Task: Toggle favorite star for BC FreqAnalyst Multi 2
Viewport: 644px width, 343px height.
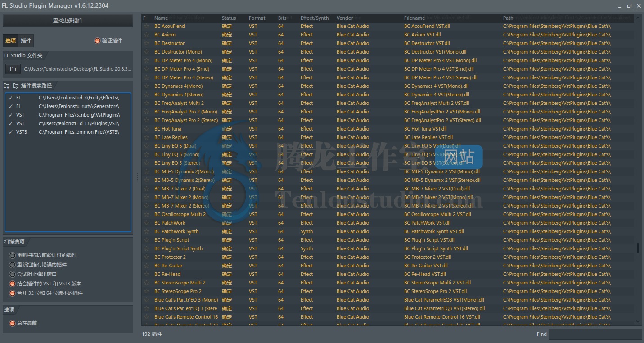Action: click(x=146, y=103)
